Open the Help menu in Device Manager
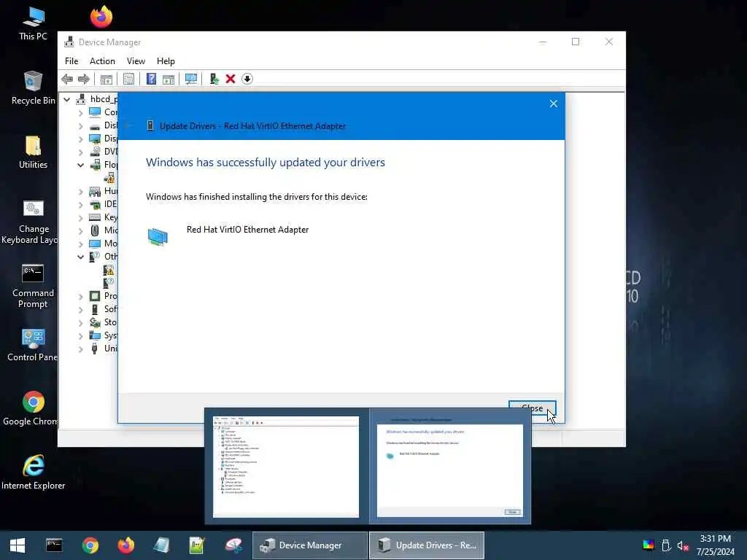This screenshot has height=560, width=747. coord(166,61)
